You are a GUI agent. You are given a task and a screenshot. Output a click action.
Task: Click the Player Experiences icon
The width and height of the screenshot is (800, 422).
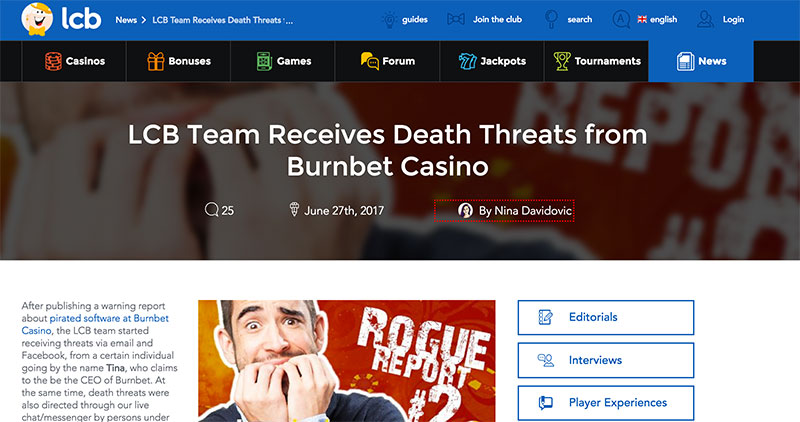pyautogui.click(x=545, y=403)
